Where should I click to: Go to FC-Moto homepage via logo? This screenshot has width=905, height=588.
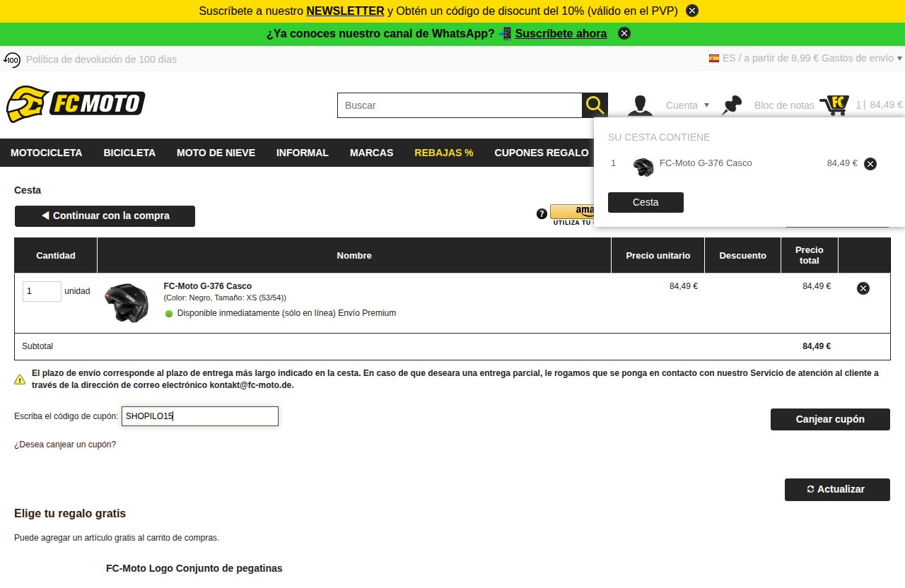[76, 105]
